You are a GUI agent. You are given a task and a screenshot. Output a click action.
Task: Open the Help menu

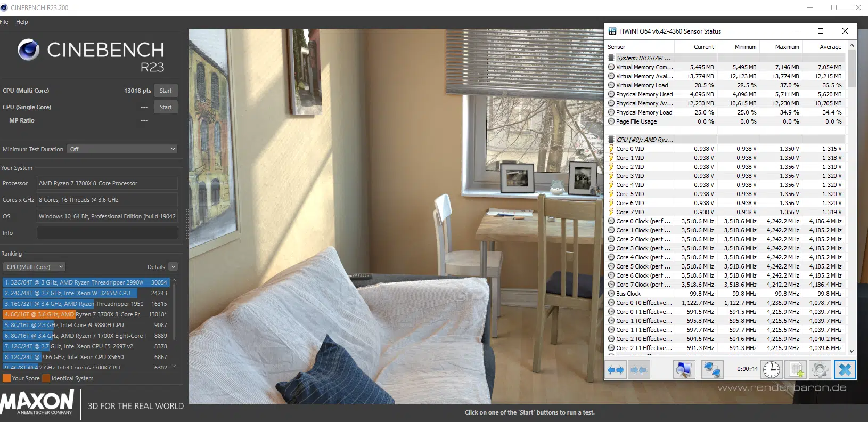(22, 22)
